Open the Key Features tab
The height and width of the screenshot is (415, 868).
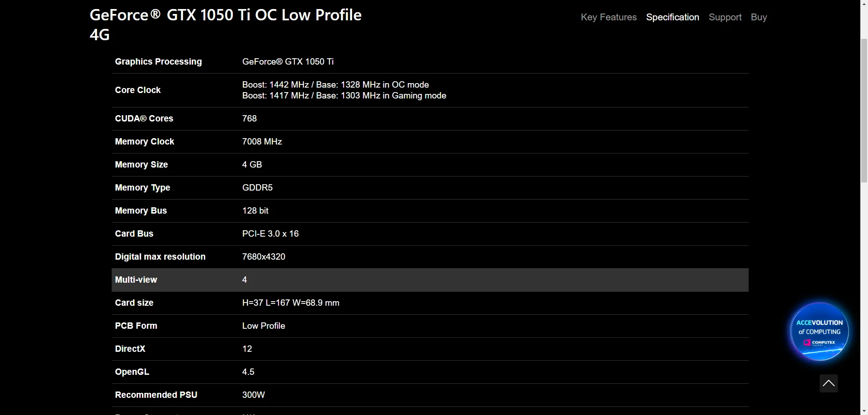click(x=609, y=17)
